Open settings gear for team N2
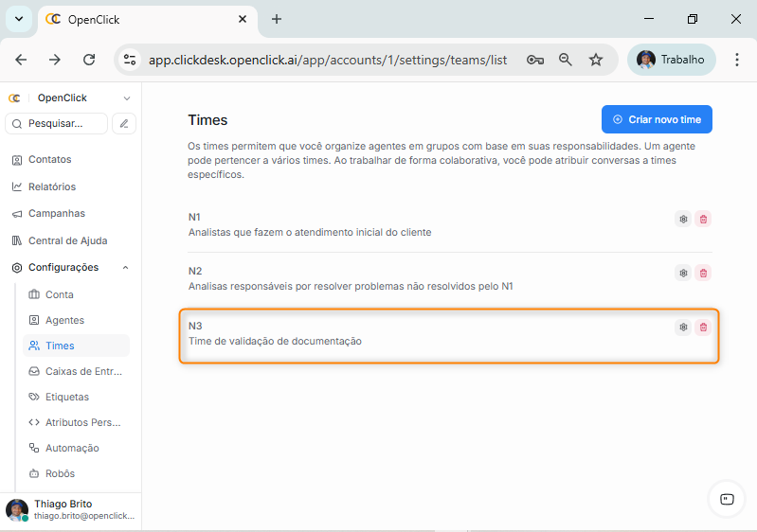The width and height of the screenshot is (757, 532). (683, 273)
